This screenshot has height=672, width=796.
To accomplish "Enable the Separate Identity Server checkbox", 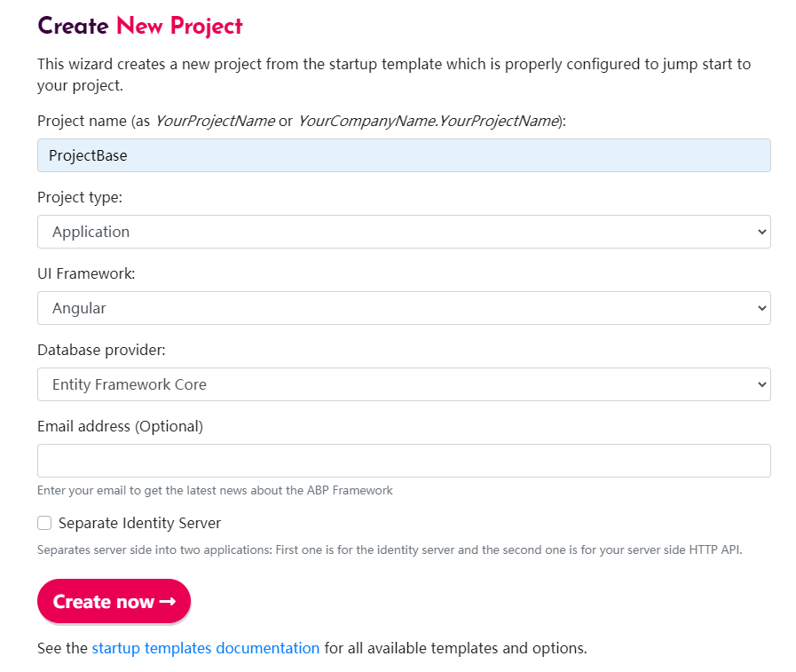I will point(44,523).
